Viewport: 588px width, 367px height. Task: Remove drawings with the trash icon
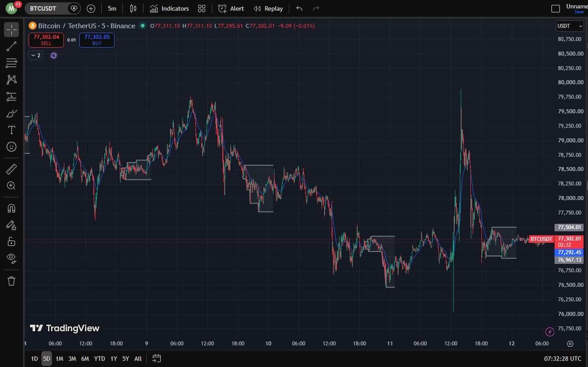click(x=12, y=281)
